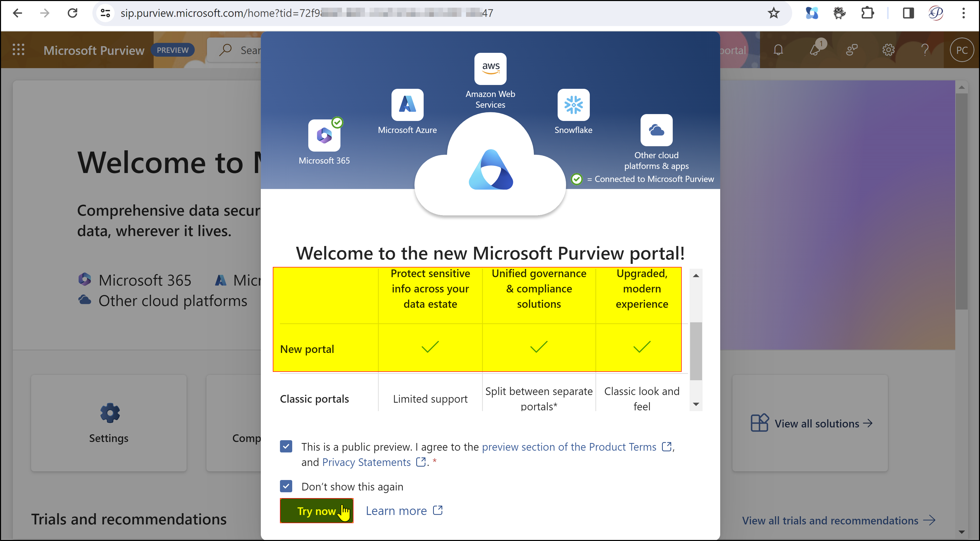Click the 'Trials and recommendations' heading

[129, 519]
